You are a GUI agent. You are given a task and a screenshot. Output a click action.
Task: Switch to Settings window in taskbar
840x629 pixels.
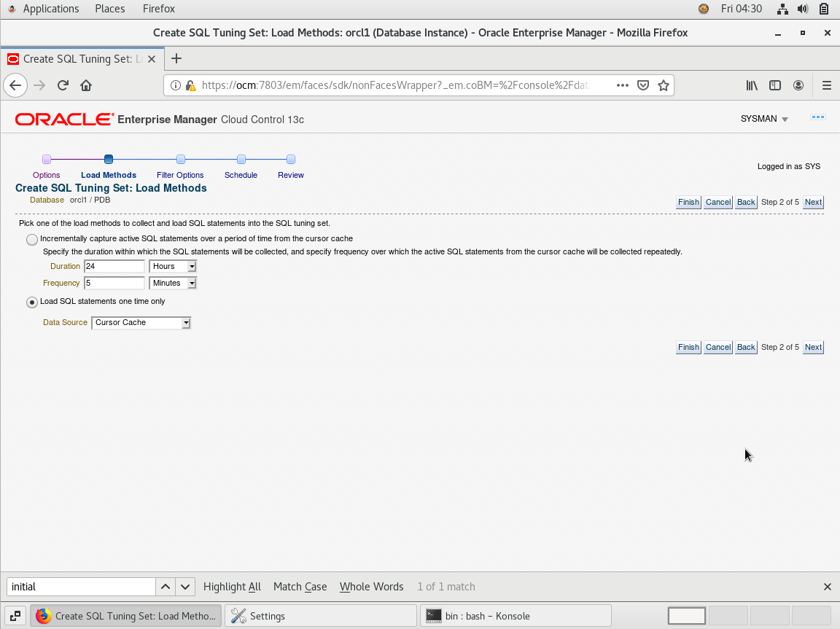click(x=320, y=616)
